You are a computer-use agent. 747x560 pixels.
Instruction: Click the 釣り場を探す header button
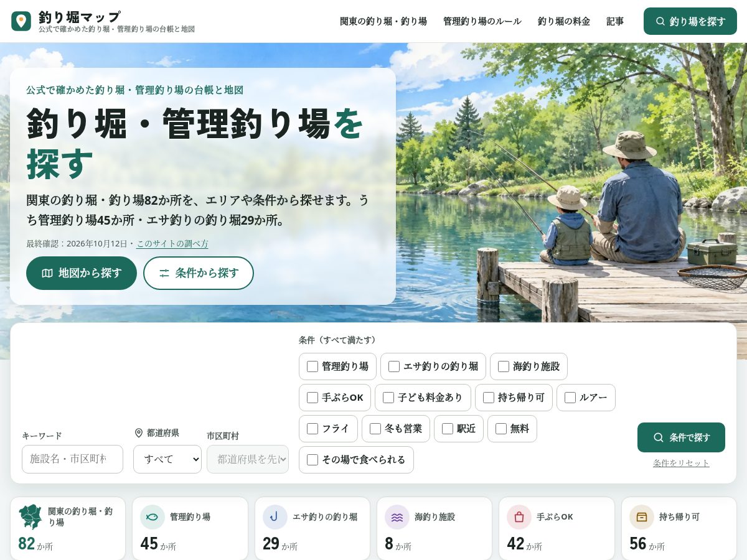coord(690,21)
